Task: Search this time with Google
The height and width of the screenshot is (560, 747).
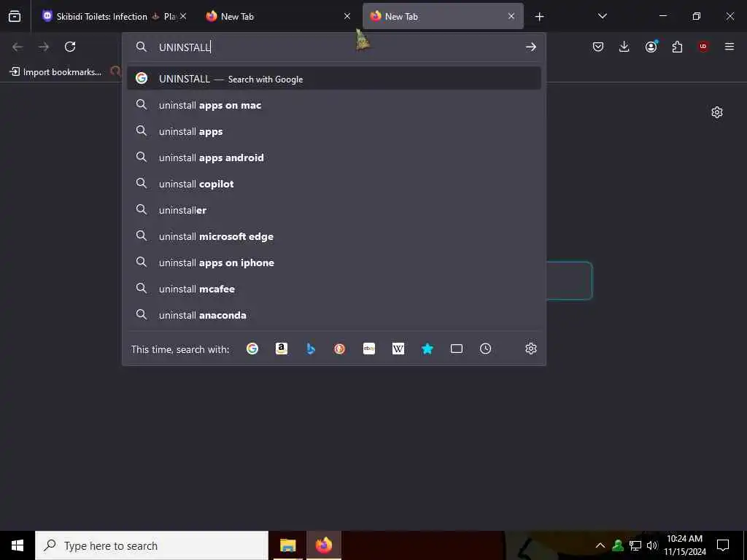Action: click(x=252, y=349)
